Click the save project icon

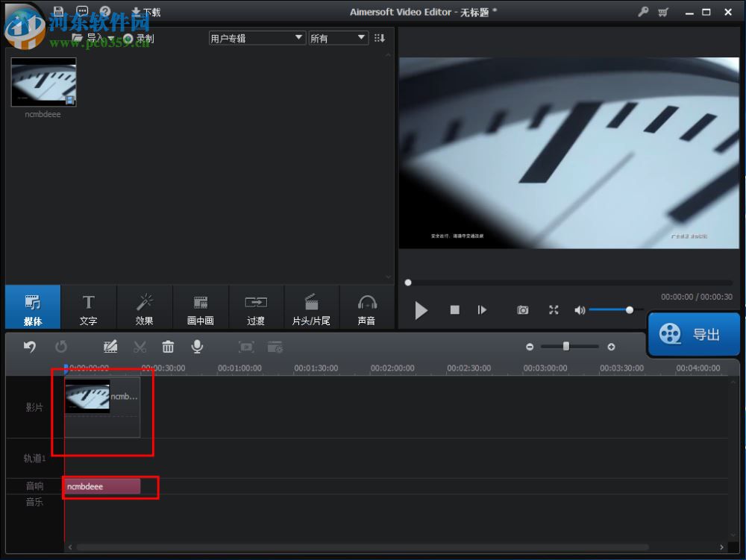(x=57, y=11)
